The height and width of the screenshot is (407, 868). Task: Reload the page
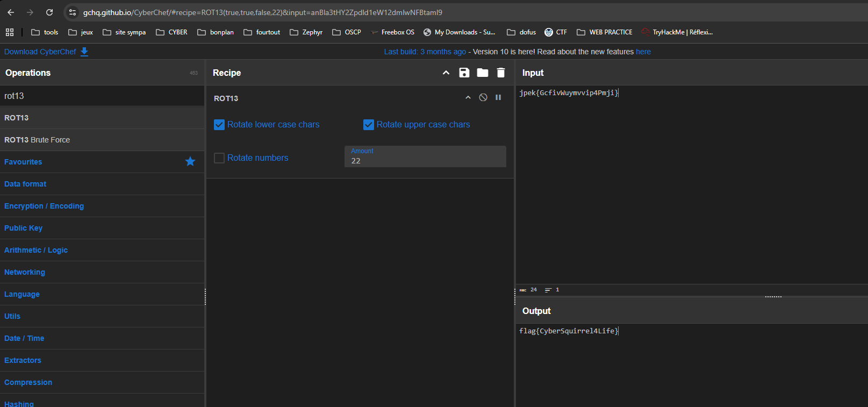click(x=49, y=12)
